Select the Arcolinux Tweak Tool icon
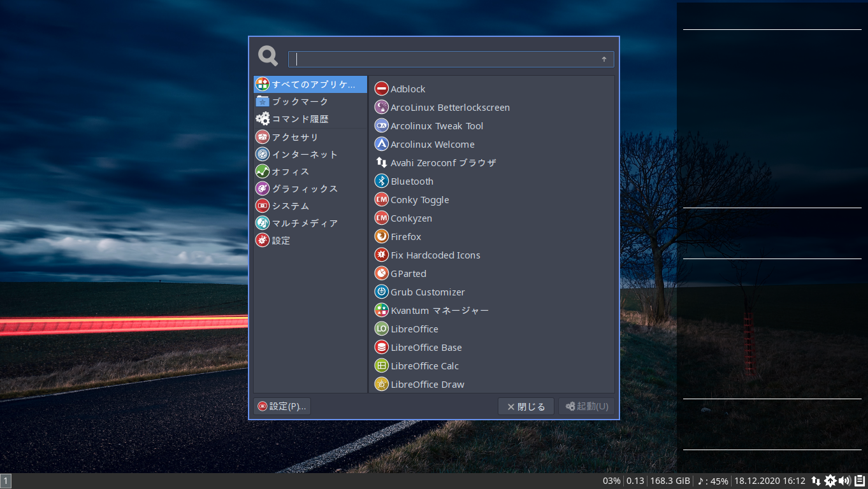This screenshot has height=489, width=868. tap(382, 125)
